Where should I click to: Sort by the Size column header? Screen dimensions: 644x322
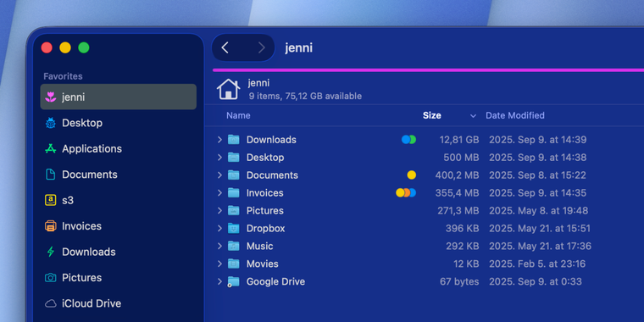432,115
